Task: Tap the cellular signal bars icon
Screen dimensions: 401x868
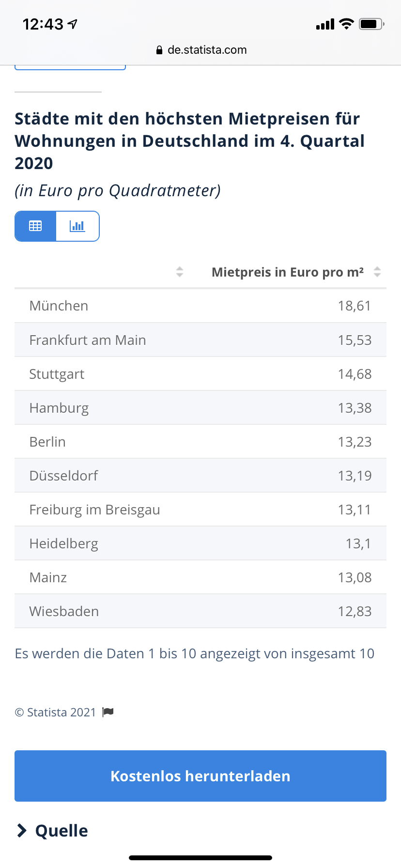Action: (325, 24)
